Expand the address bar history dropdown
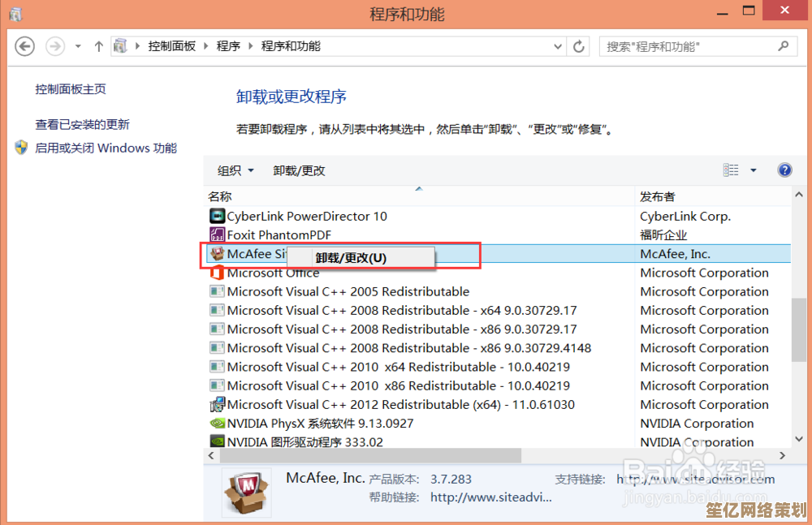Screen dimensions: 812x525 point(558,46)
